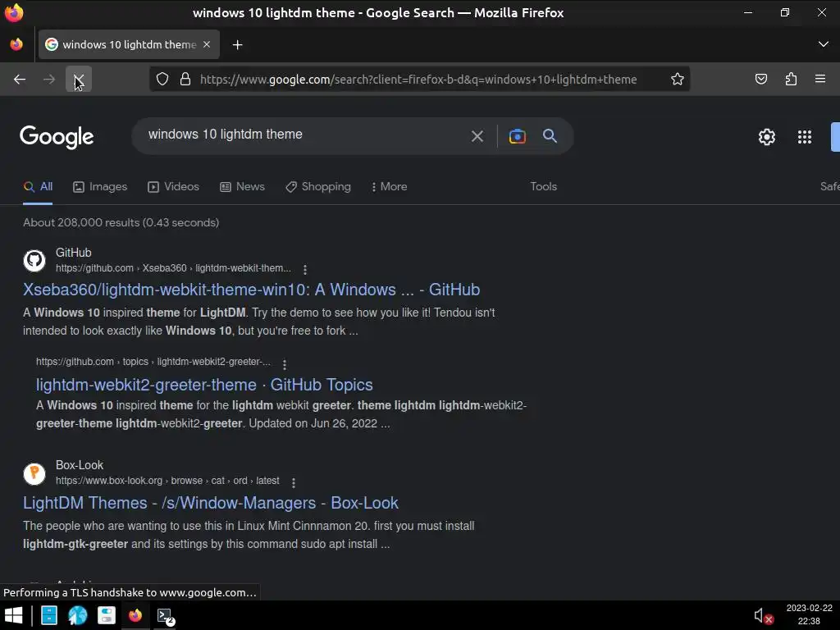Bookmark this page with the star
This screenshot has height=630, width=840.
click(677, 80)
